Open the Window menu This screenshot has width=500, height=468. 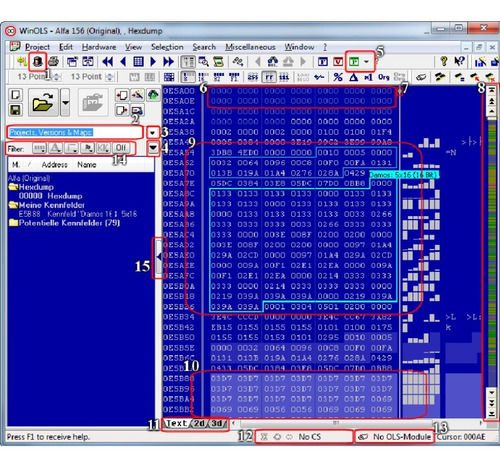click(299, 47)
